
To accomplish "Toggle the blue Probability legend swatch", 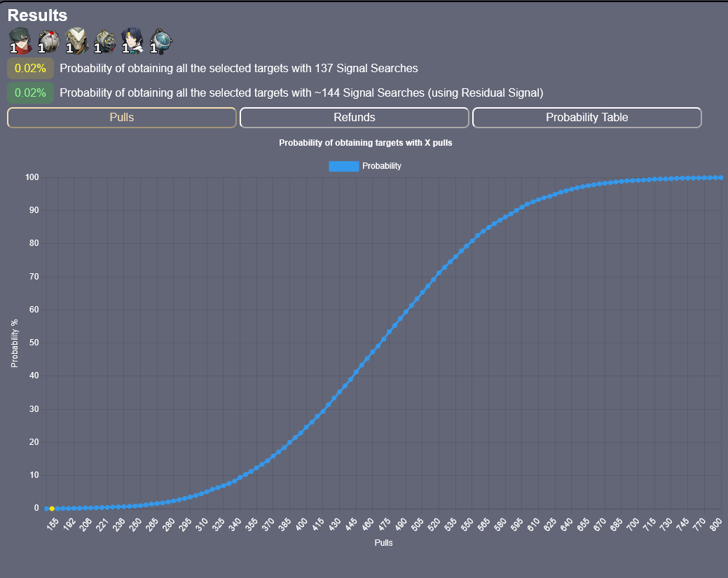I will [343, 166].
